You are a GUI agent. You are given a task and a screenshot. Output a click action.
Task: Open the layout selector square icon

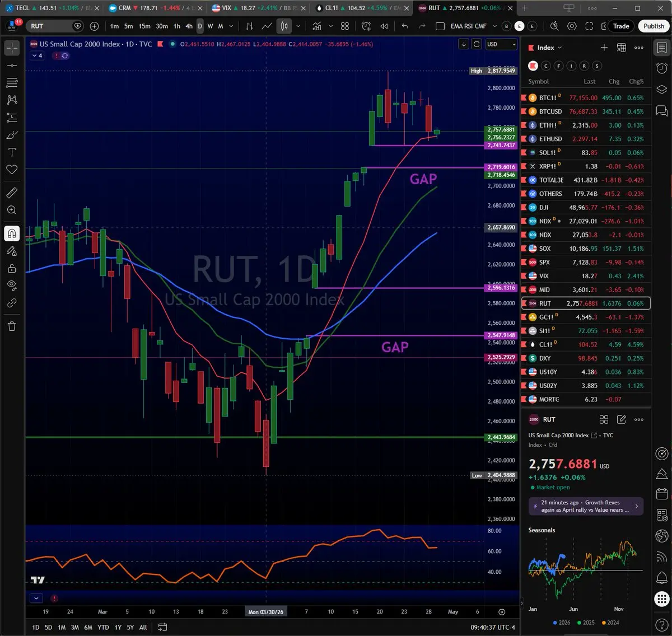point(440,26)
